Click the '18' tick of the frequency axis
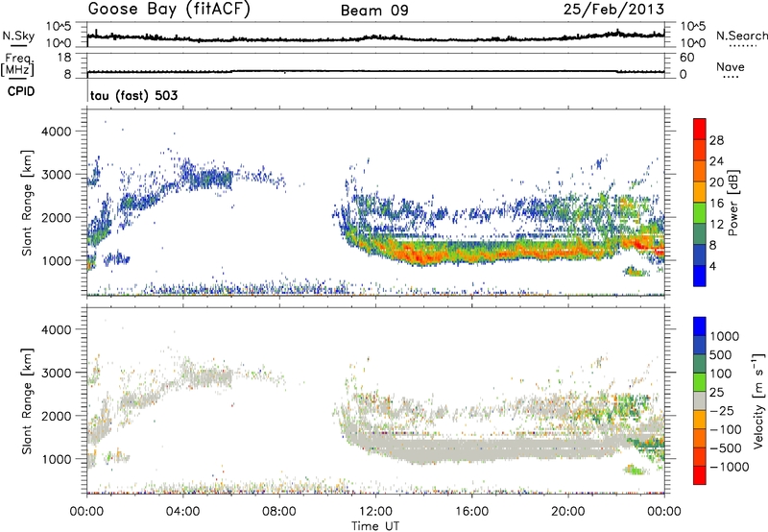 coord(64,58)
